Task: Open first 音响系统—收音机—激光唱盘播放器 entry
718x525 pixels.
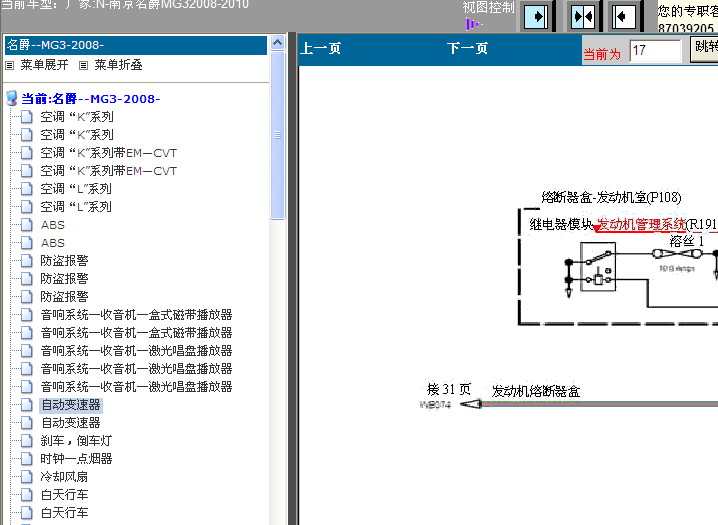Action: point(136,351)
